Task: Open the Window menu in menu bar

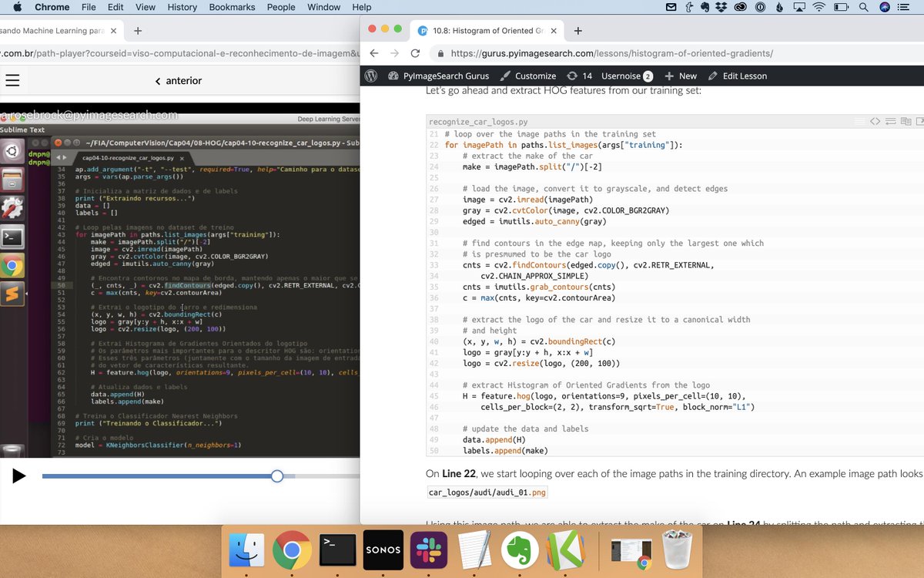Action: click(323, 7)
